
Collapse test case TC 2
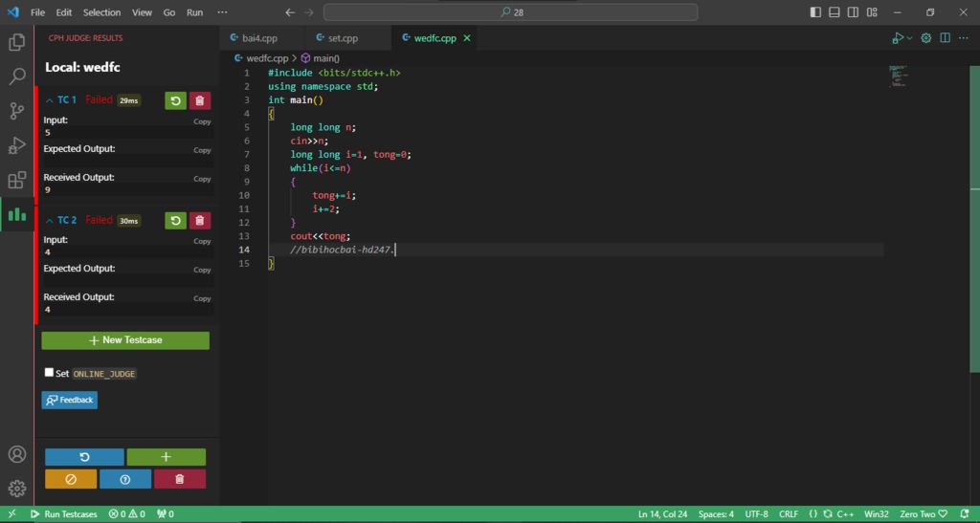50,220
